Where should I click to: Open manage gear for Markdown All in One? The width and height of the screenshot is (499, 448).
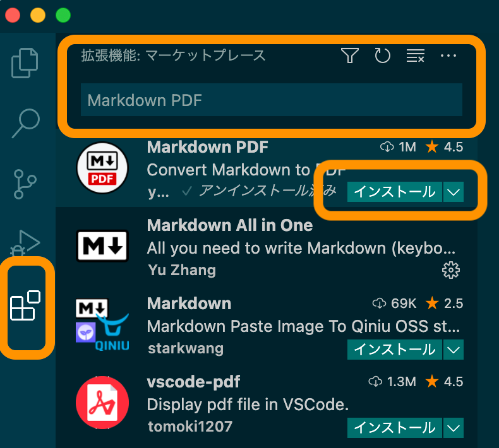point(451,270)
